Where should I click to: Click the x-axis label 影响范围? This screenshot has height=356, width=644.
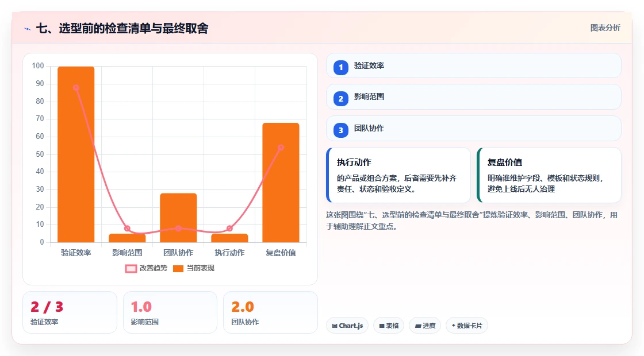pyautogui.click(x=127, y=253)
